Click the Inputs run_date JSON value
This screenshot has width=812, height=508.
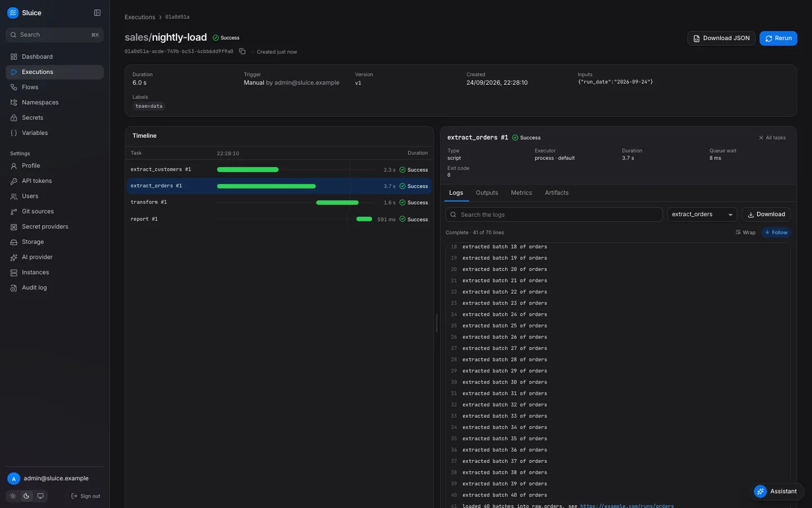(x=615, y=82)
